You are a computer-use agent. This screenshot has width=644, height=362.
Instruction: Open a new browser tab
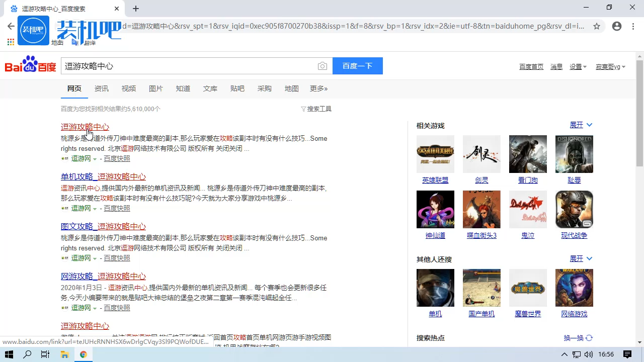click(x=136, y=9)
